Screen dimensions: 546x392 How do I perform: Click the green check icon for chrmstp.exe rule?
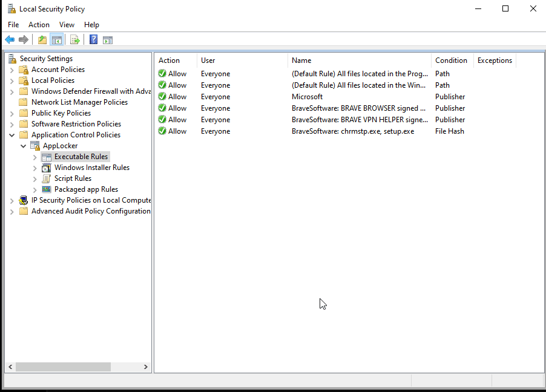tap(162, 131)
